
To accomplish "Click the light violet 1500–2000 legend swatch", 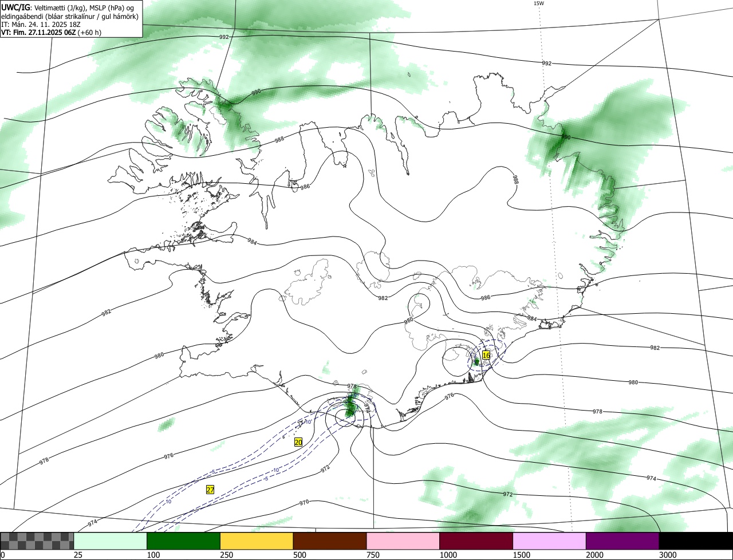I will (x=550, y=541).
